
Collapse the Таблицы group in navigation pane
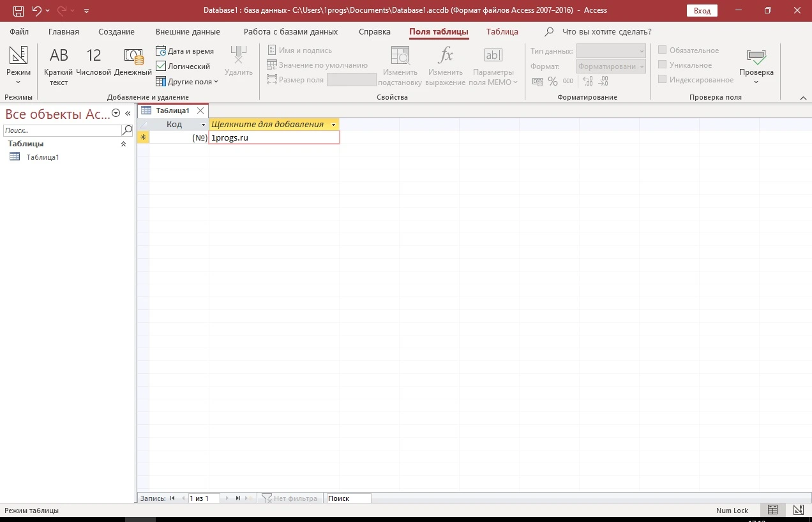pyautogui.click(x=124, y=144)
